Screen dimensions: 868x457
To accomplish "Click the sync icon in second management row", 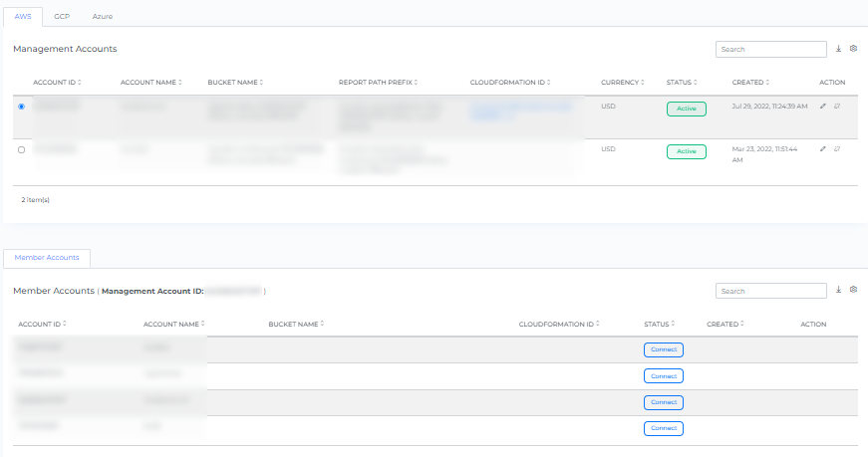I will [x=837, y=149].
